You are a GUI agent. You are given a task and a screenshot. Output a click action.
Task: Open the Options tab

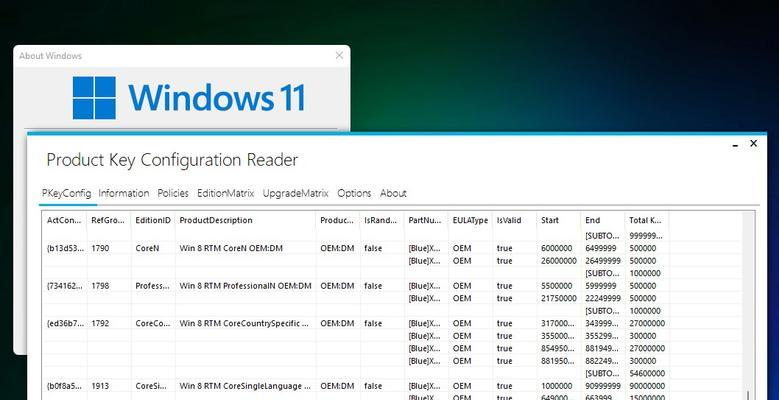[354, 193]
